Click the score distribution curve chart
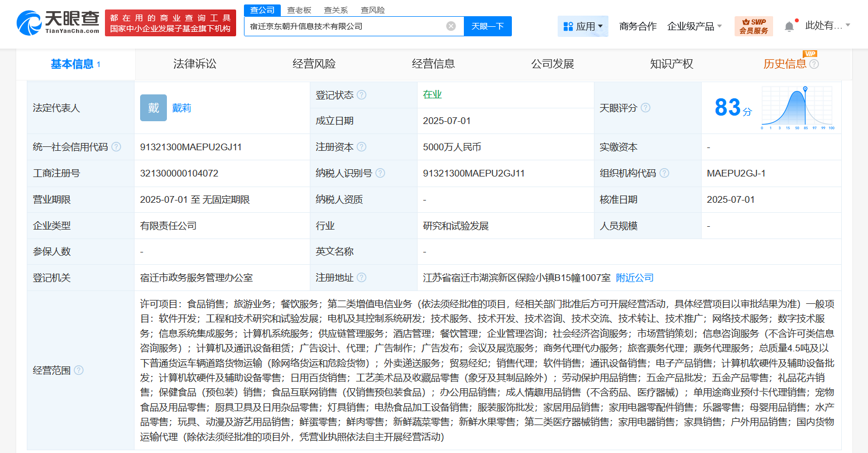This screenshot has height=453, width=868. (x=798, y=108)
